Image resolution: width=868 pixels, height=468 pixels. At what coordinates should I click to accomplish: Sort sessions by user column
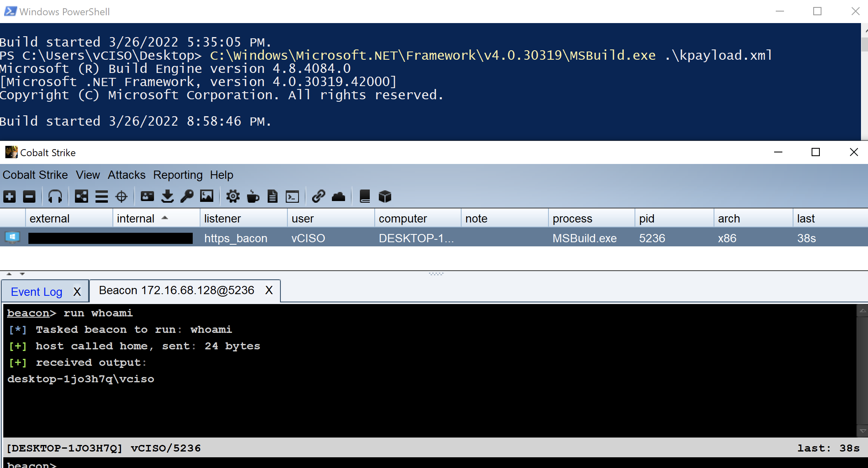click(x=331, y=218)
